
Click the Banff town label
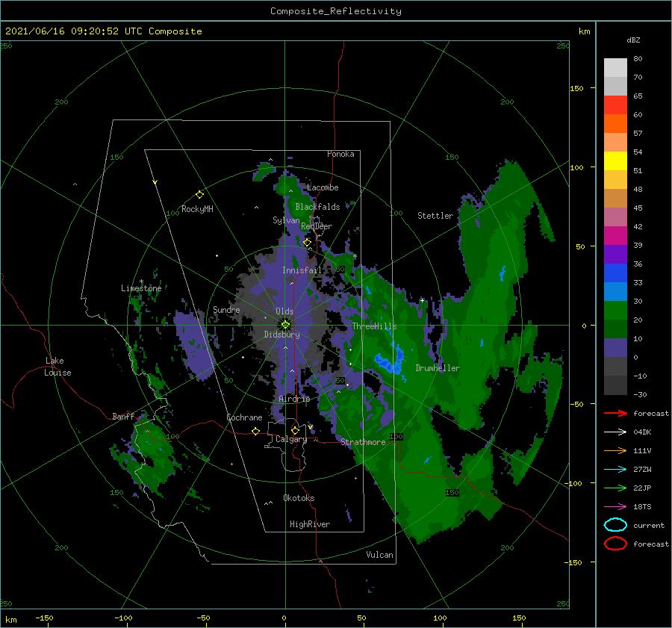(x=123, y=416)
